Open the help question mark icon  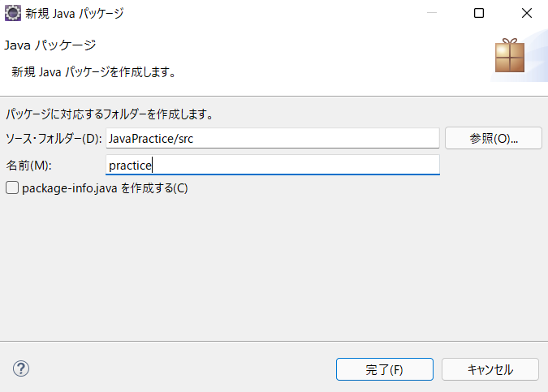pos(21,368)
